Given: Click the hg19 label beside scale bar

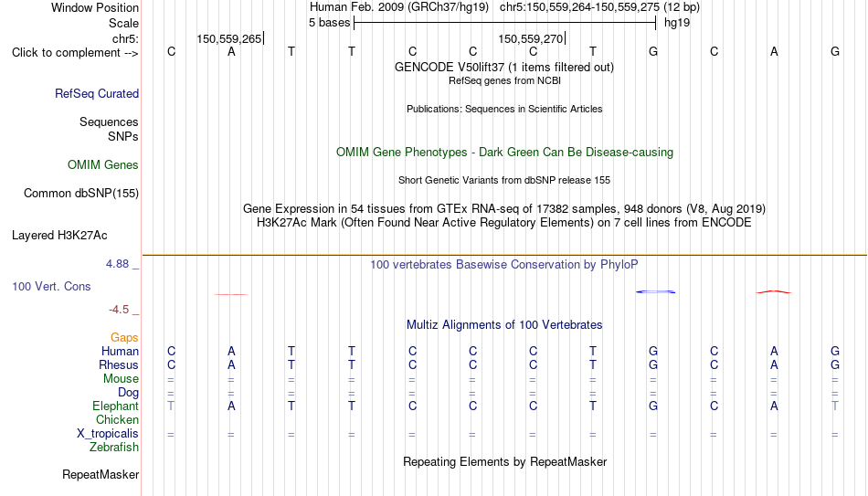Looking at the screenshot, I should click(677, 23).
